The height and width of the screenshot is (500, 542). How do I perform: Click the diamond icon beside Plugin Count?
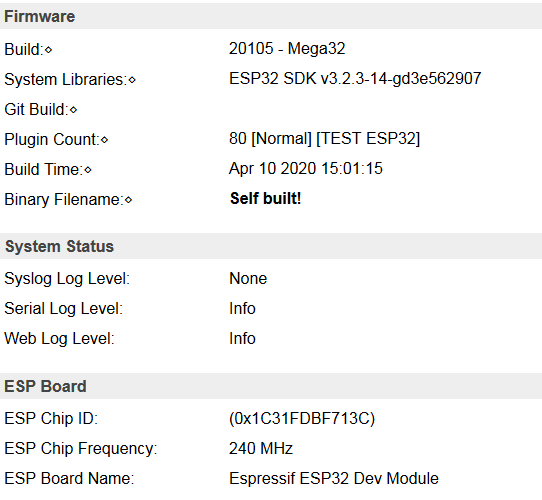tap(104, 140)
